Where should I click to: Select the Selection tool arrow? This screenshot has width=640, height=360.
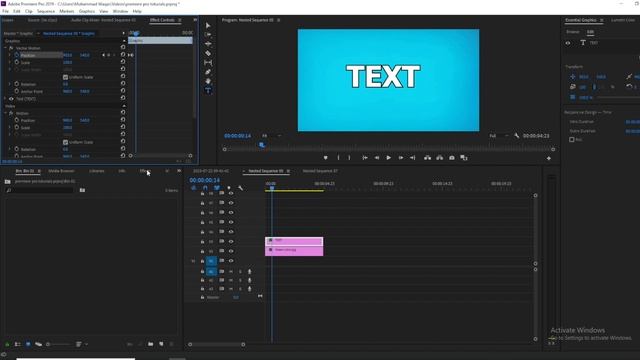208,25
